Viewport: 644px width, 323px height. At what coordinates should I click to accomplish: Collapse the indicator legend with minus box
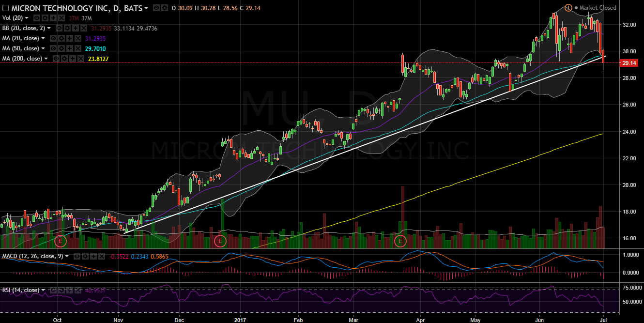coord(5,8)
